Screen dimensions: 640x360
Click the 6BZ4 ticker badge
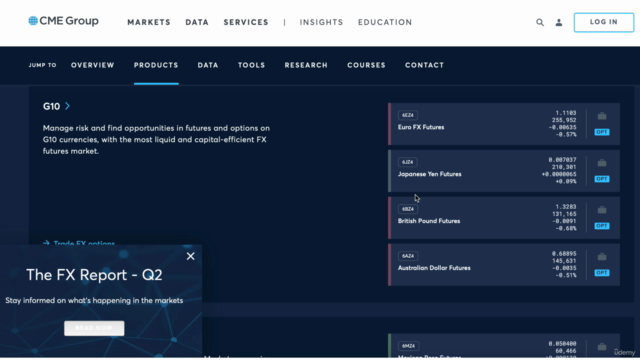point(407,209)
